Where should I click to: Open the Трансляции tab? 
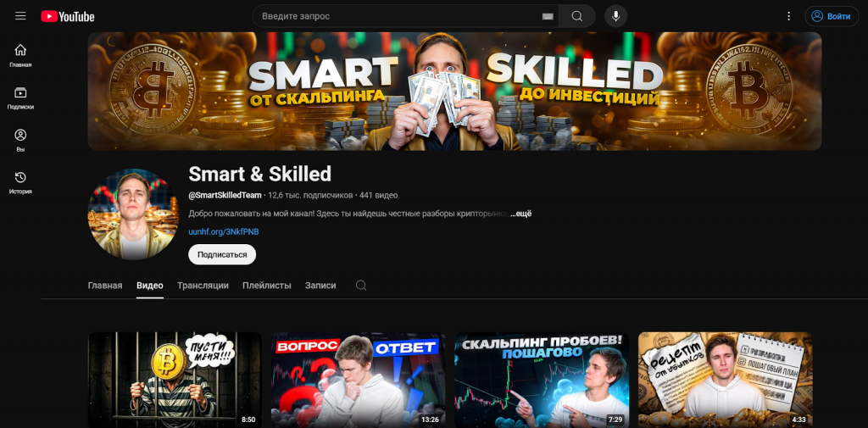click(x=203, y=286)
